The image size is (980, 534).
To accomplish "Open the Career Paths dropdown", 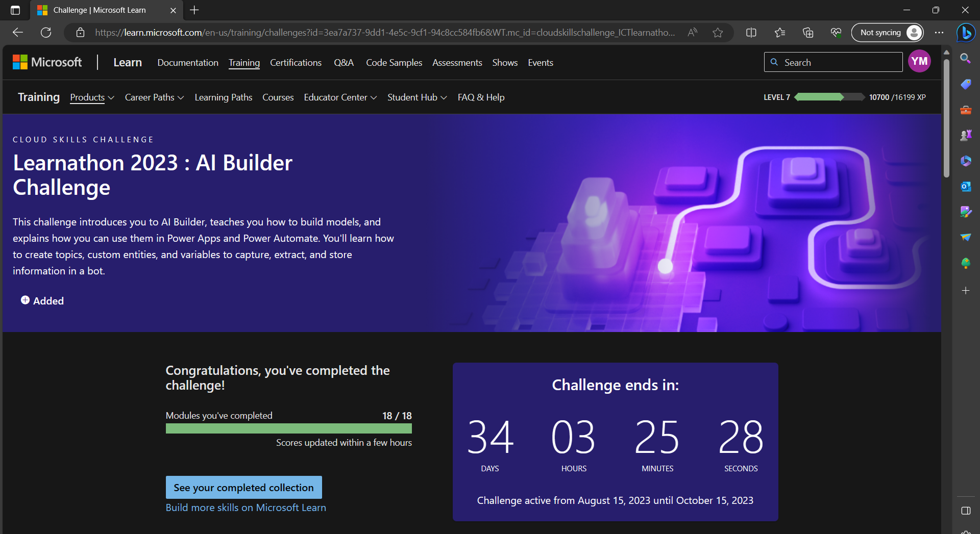I will [154, 97].
